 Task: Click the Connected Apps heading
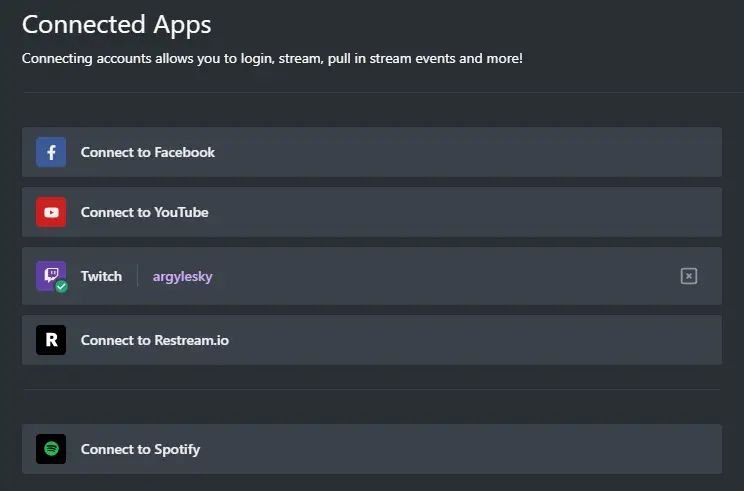[117, 24]
